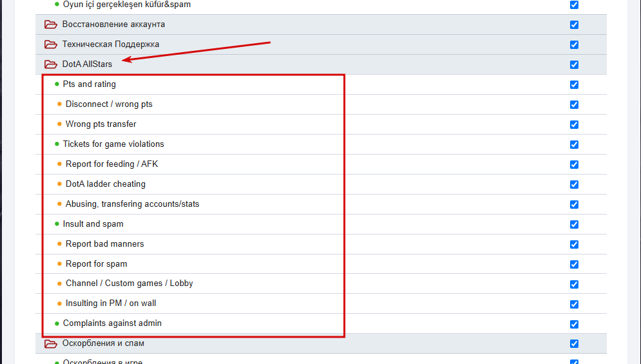This screenshot has width=641, height=364.
Task: Click Insulting in PM / on wall entry
Action: tap(111, 303)
